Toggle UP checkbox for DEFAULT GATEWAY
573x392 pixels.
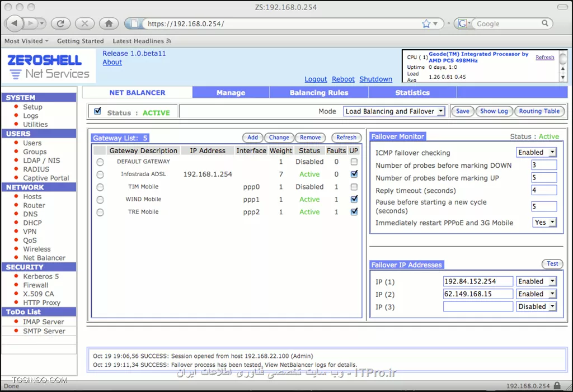[x=354, y=162]
